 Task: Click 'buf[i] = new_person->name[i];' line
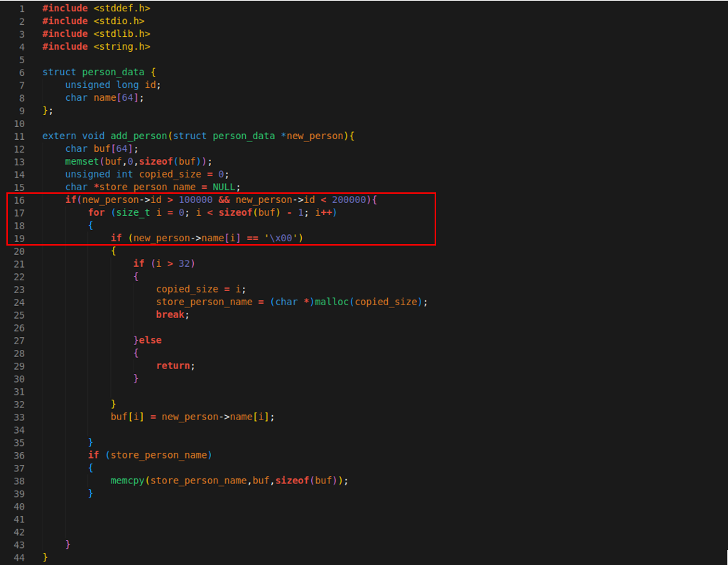pyautogui.click(x=192, y=417)
